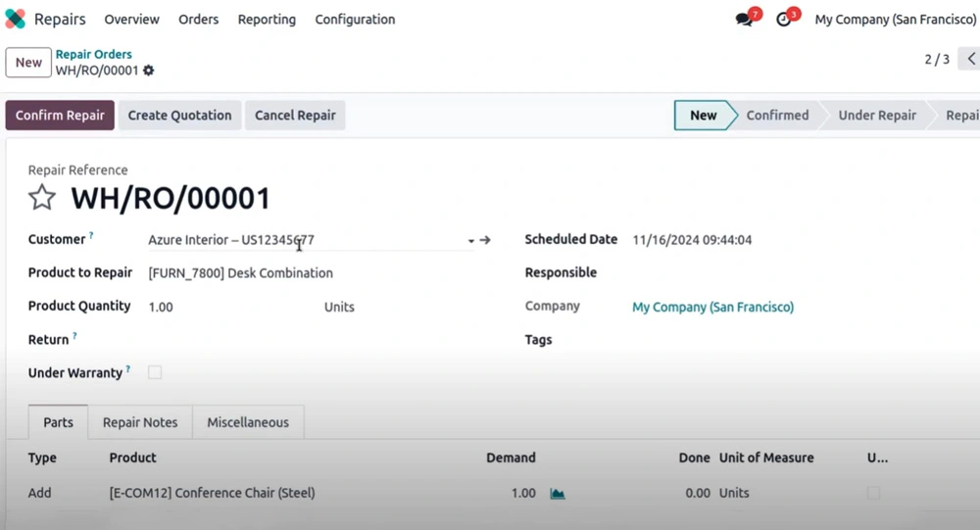This screenshot has height=530, width=980.
Task: Expand the Customer dropdown arrow
Action: (470, 241)
